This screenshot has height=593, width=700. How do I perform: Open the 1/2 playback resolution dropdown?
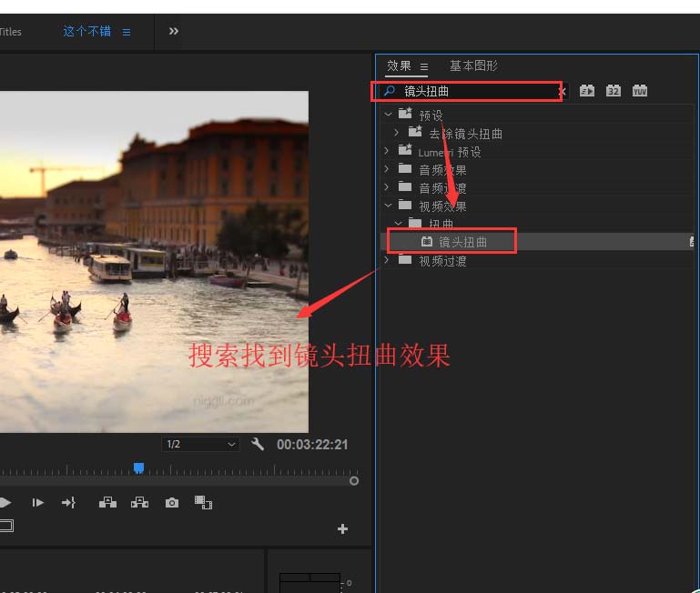(200, 444)
